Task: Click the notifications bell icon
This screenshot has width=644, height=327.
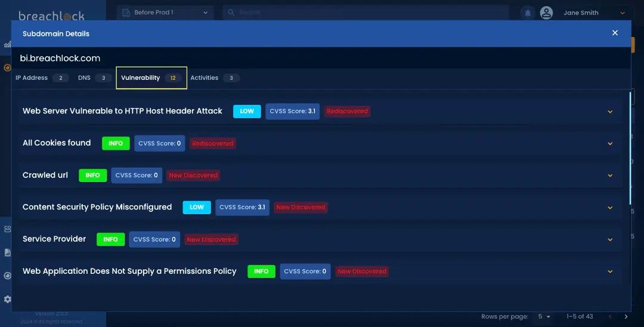Action: [528, 13]
